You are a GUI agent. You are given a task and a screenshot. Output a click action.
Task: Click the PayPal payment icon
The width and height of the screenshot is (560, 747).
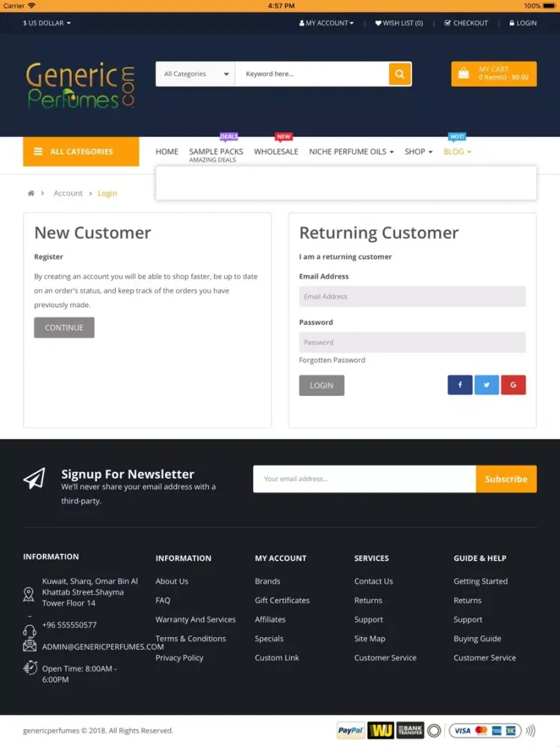coord(350,731)
